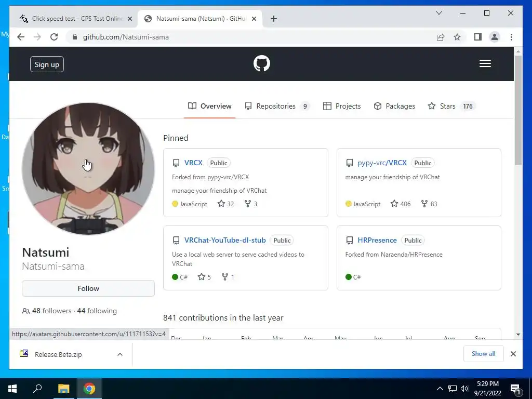The image size is (532, 399).
Task: Open the HRPresence repository link
Action: [377, 240]
